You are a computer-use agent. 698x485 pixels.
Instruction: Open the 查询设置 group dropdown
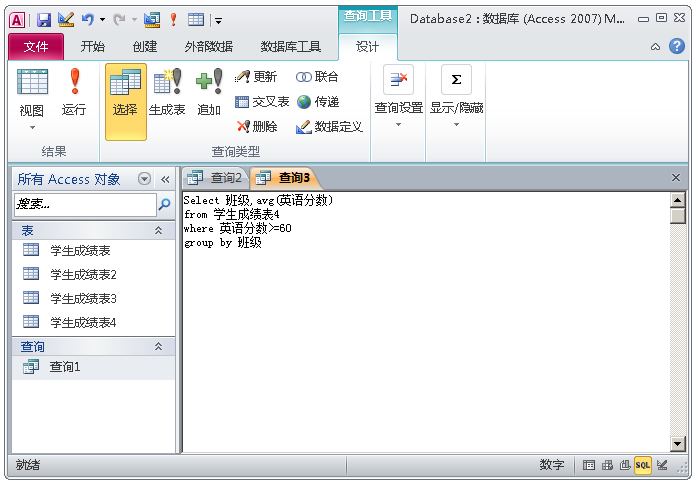[x=398, y=97]
